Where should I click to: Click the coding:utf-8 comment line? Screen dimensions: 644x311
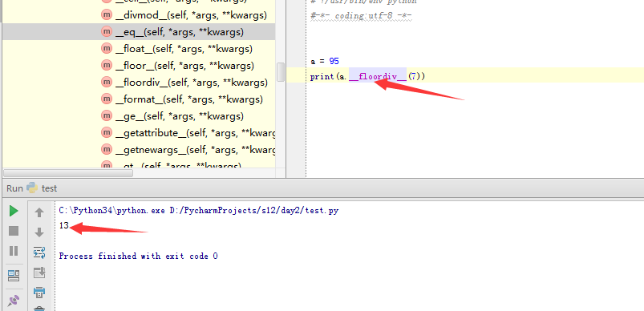(x=362, y=15)
